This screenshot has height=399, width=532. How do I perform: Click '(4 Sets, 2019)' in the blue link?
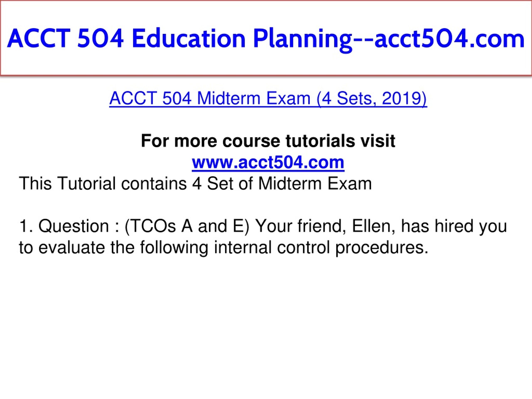372,98
